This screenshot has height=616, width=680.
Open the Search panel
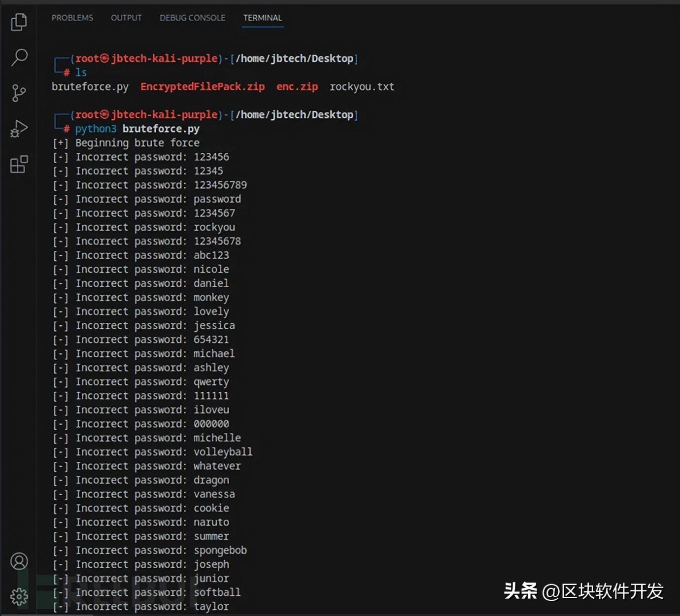pyautogui.click(x=19, y=58)
